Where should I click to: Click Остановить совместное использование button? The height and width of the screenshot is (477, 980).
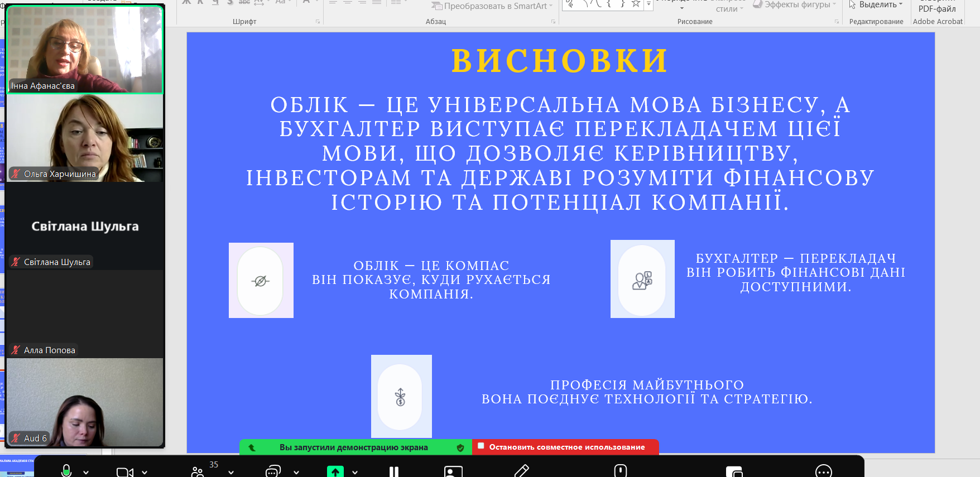click(x=566, y=447)
